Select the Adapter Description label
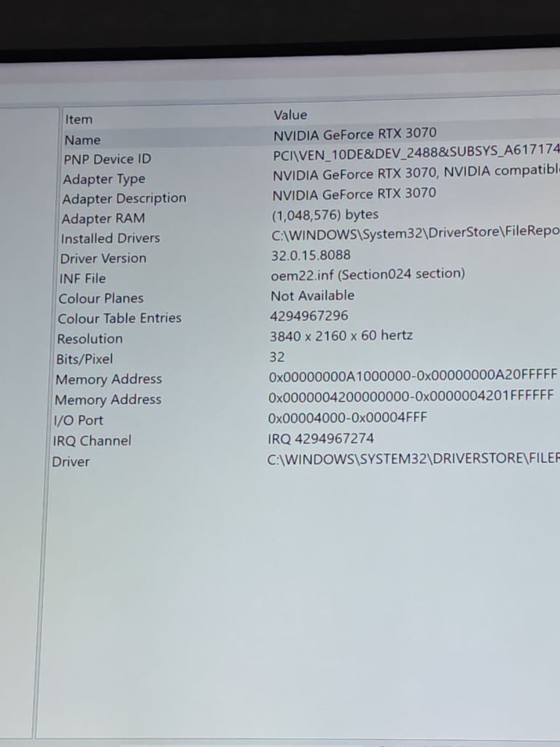This screenshot has height=747, width=560. coord(124,198)
